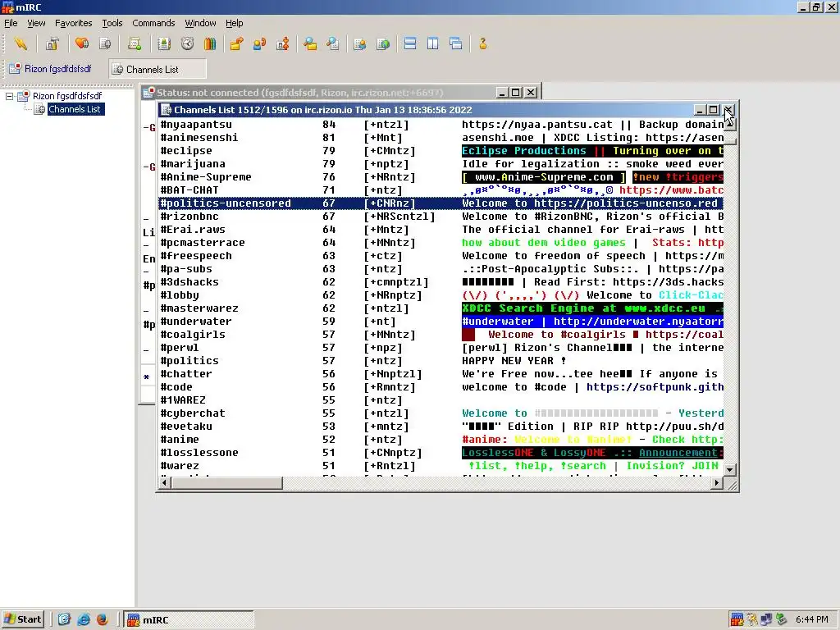
Task: Select the #chatter channel row
Action: [441, 374]
